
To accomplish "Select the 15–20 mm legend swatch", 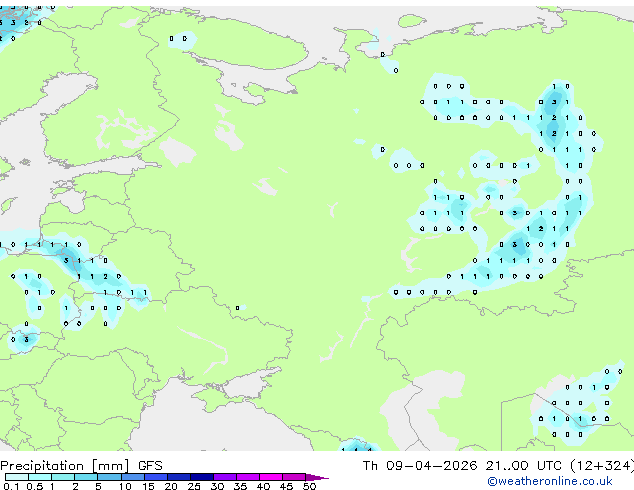I will click(156, 477).
